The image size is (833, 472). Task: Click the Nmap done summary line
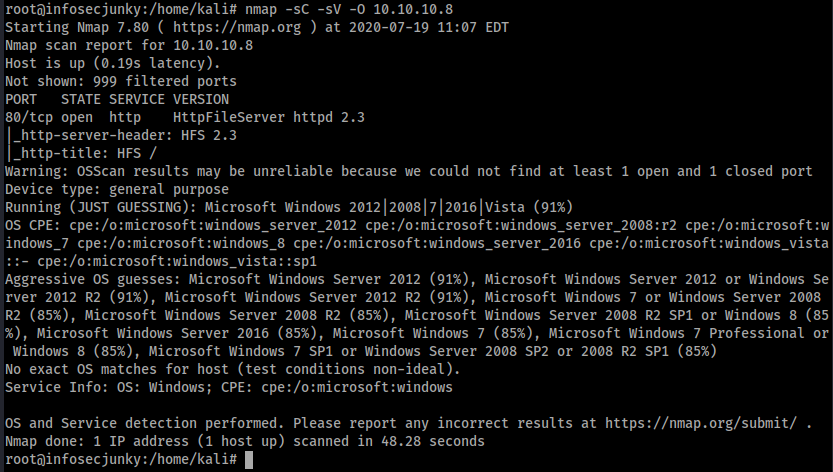245,442
